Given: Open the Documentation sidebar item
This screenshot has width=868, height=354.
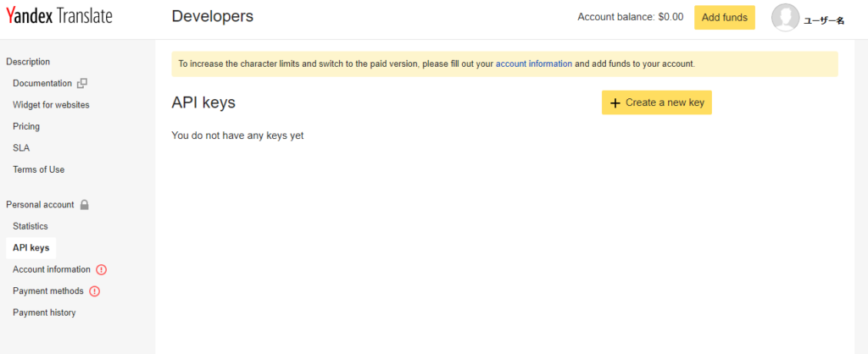Looking at the screenshot, I should pyautogui.click(x=42, y=83).
